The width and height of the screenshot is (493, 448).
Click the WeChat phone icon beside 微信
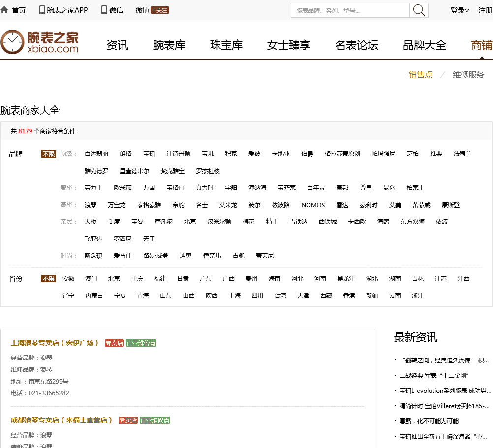pyautogui.click(x=104, y=10)
